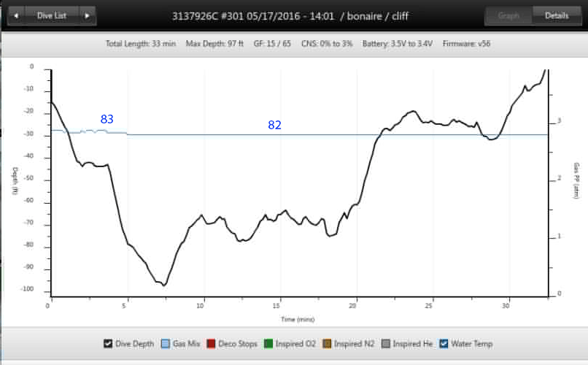
Task: Go to next dive with right arrow
Action: (87, 15)
